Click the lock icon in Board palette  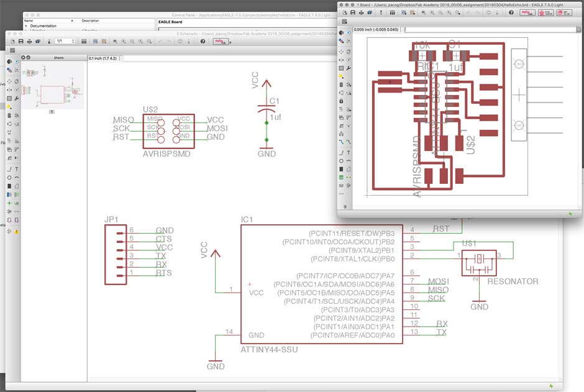point(341,101)
